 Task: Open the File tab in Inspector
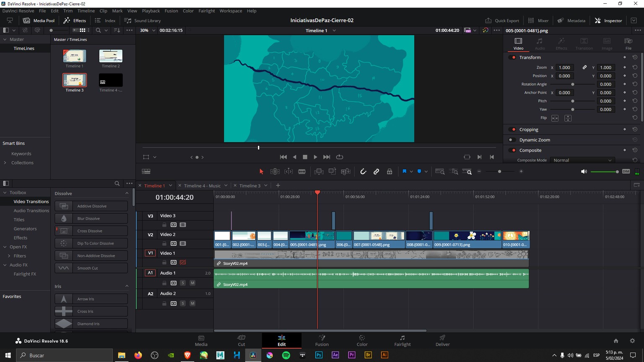tap(628, 43)
